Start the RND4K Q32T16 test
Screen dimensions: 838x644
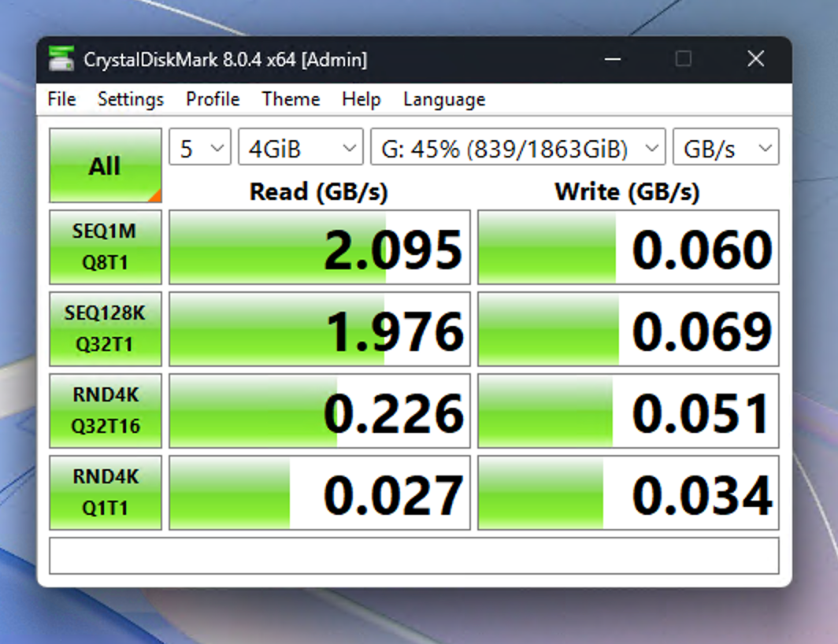[106, 410]
